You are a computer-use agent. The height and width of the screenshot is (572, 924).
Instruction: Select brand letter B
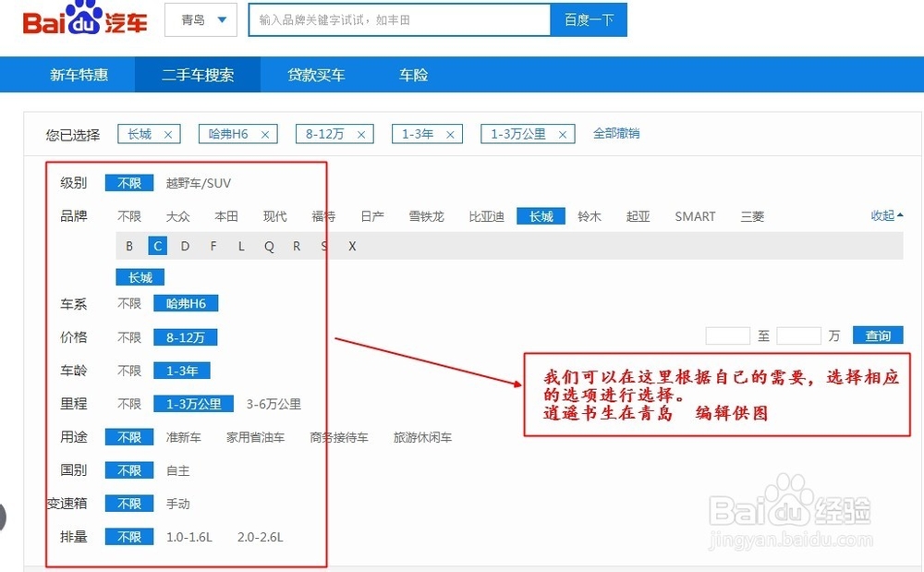(x=129, y=246)
